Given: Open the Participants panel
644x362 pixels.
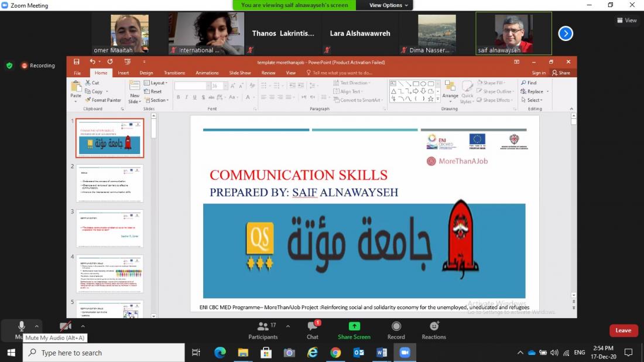Looking at the screenshot, I should (263, 329).
